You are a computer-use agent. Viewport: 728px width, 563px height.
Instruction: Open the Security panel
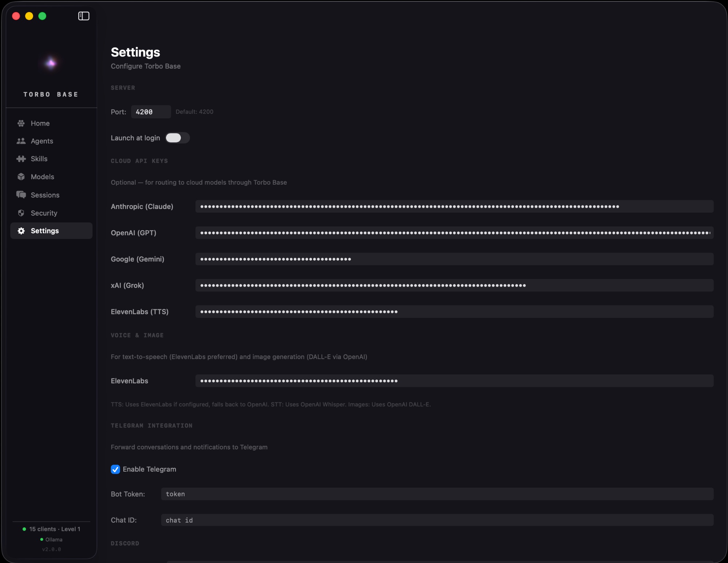(43, 213)
